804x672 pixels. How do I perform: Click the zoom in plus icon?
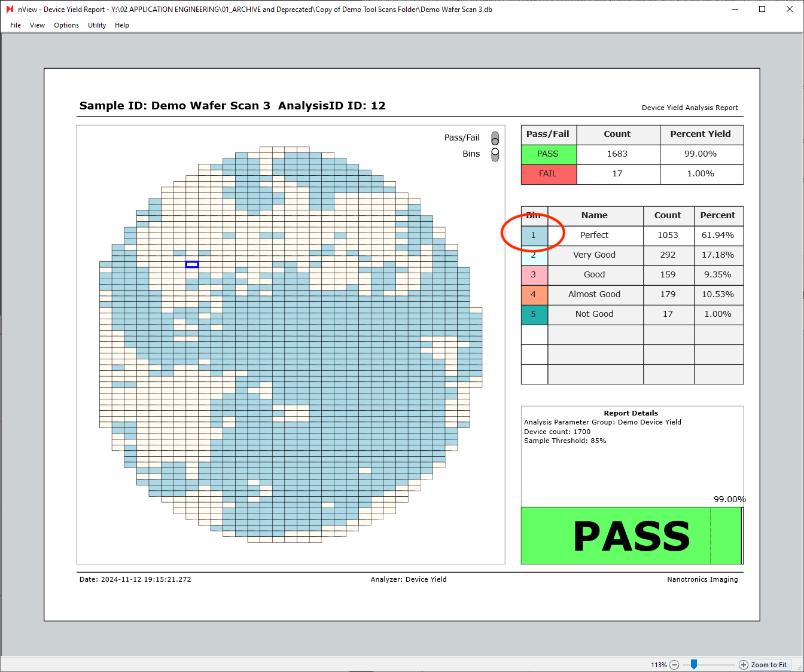click(744, 665)
